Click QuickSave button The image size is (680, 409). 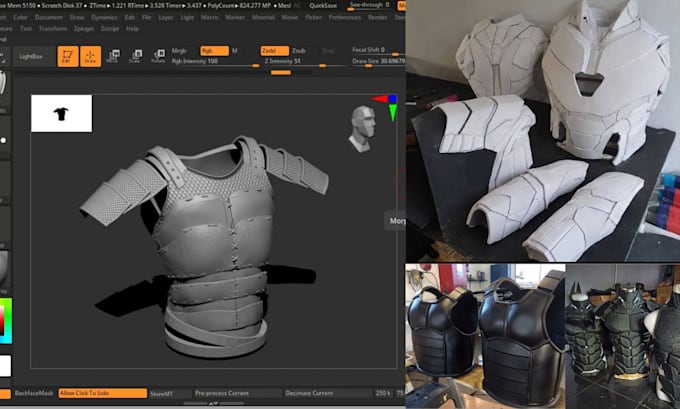click(x=323, y=6)
